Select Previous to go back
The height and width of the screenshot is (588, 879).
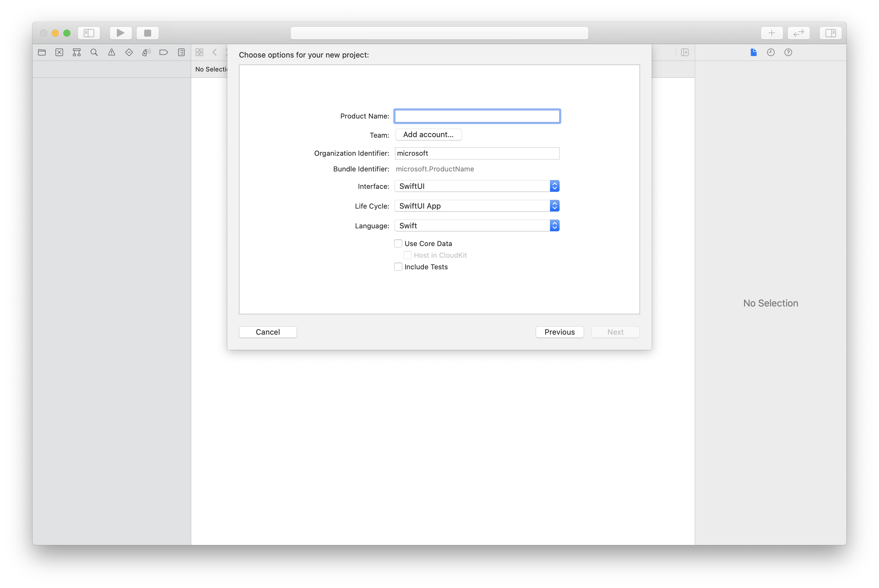click(x=559, y=331)
